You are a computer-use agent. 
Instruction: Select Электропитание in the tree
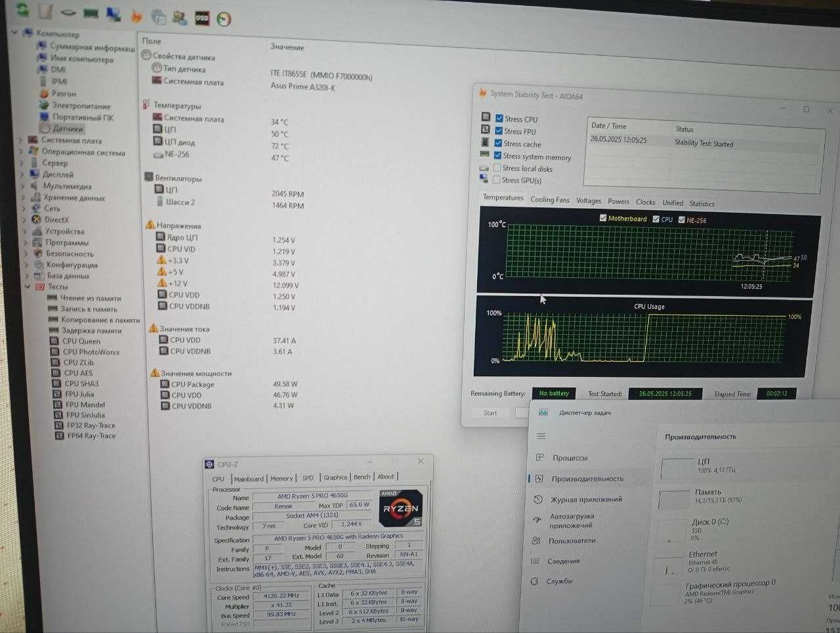click(x=81, y=105)
